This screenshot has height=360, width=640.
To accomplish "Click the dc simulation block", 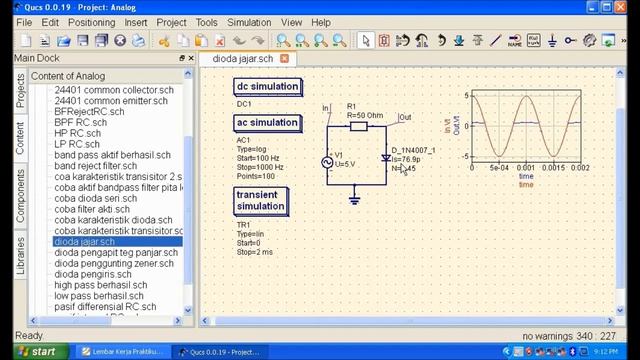I will pos(268,87).
